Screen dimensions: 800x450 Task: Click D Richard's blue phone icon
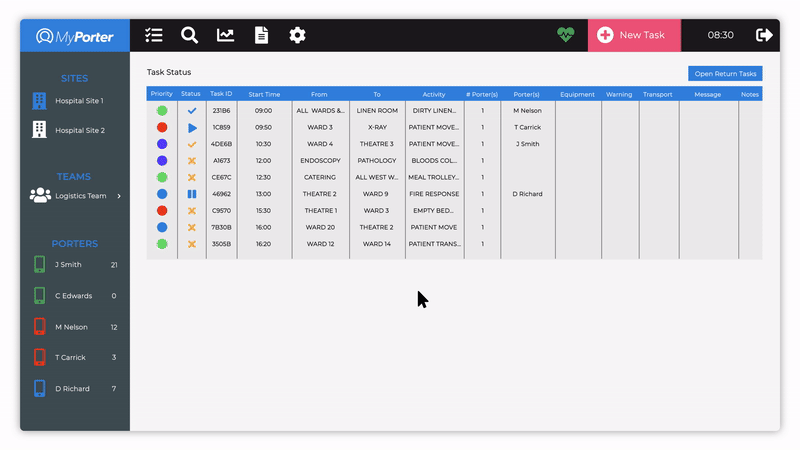[39, 388]
